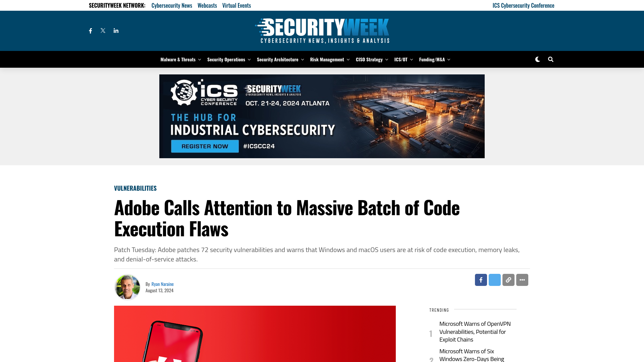The height and width of the screenshot is (362, 644).
Task: Click the Facebook social icon header
Action: 91,31
